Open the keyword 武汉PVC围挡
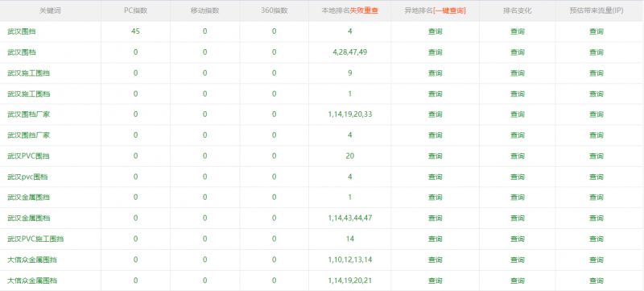 pyautogui.click(x=29, y=156)
